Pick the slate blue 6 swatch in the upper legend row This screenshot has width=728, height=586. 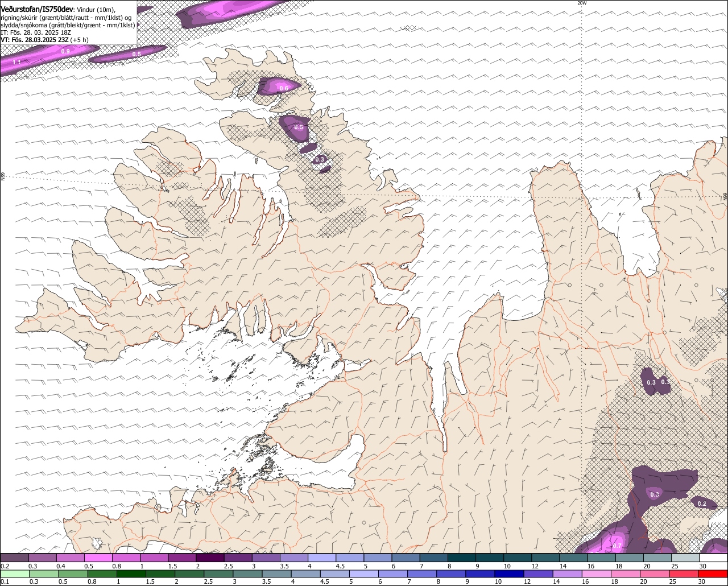(406, 558)
